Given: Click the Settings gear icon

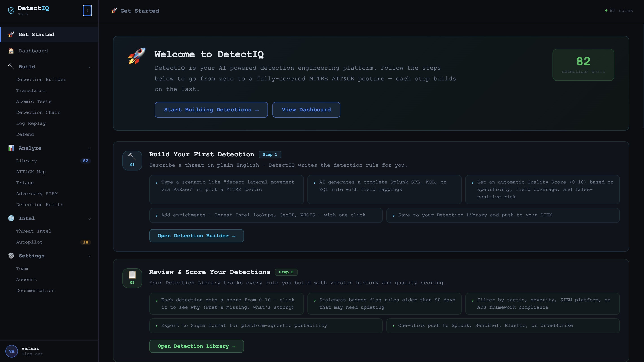Looking at the screenshot, I should (x=11, y=256).
